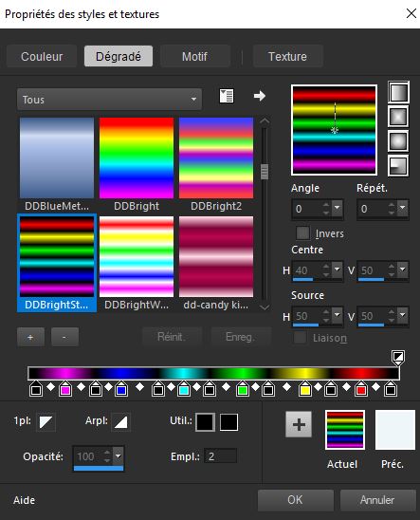Click the foreground color 1pl icon
Screen dimensions: 420x520
click(x=46, y=422)
